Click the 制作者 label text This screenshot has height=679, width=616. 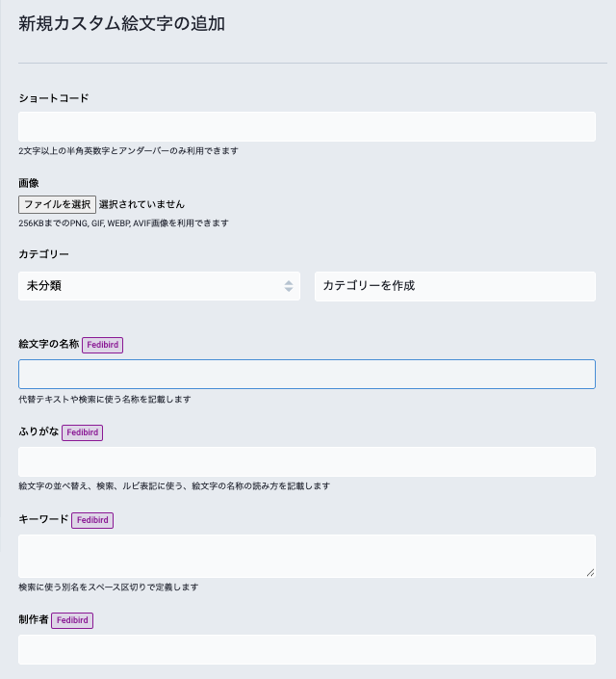34,619
